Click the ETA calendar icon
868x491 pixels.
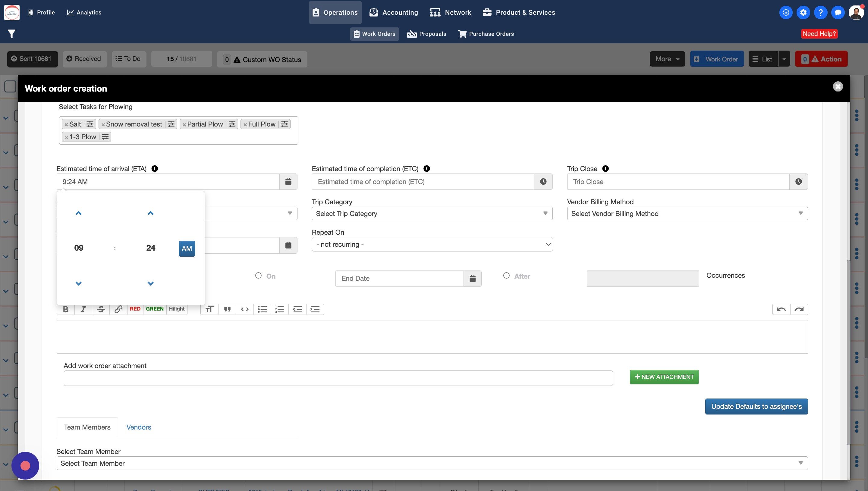288,182
